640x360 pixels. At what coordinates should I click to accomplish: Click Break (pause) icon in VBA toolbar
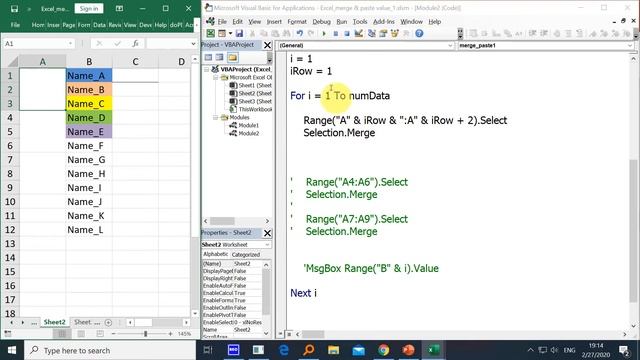pyautogui.click(x=336, y=33)
